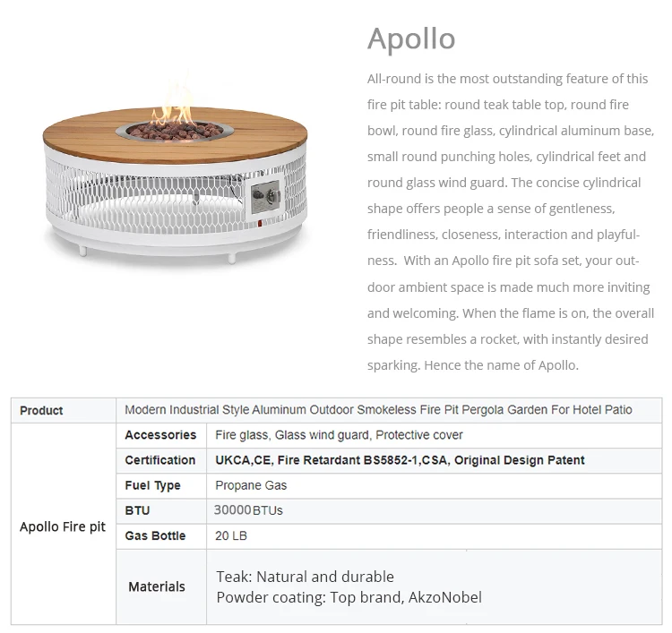This screenshot has height=633, width=672.
Task: Click the "Gas Bottle" label cell
Action: 155,535
